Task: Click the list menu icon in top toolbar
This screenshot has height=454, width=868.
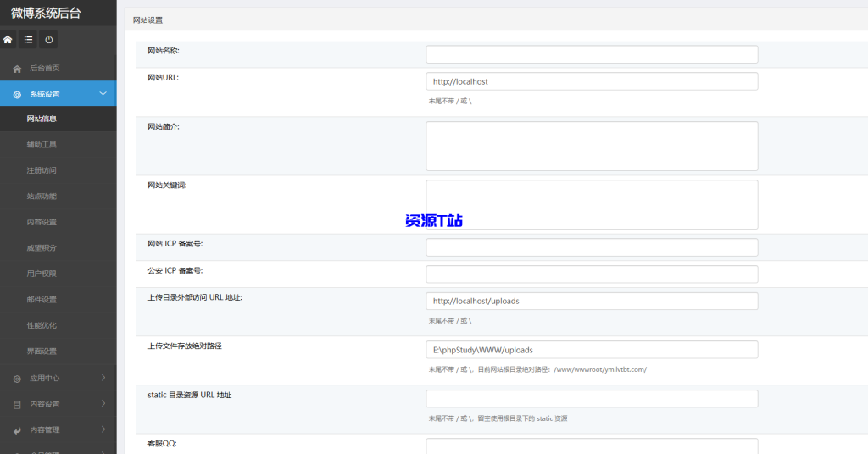Action: [x=29, y=40]
